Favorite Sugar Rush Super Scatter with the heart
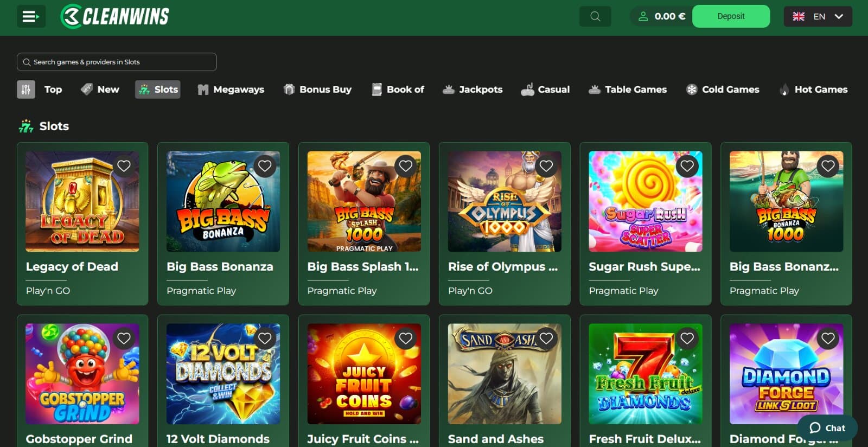The height and width of the screenshot is (447, 868). pos(687,166)
